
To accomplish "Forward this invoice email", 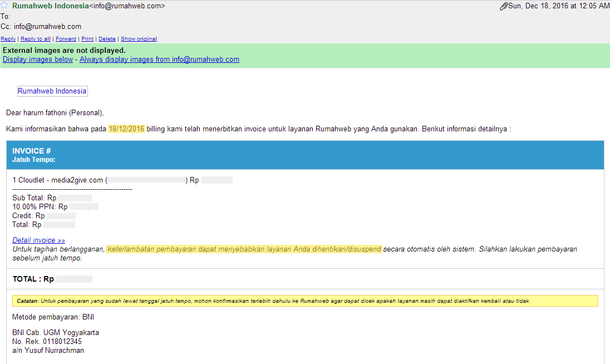I will [66, 39].
